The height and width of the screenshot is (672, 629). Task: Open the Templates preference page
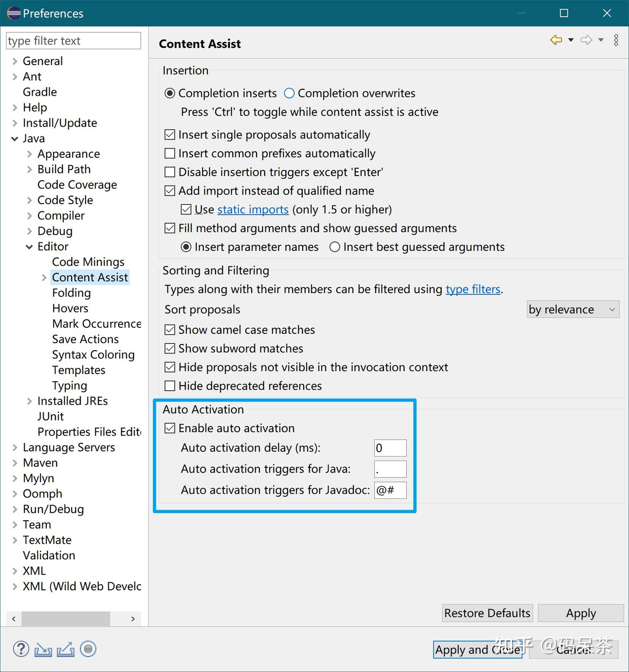[79, 371]
